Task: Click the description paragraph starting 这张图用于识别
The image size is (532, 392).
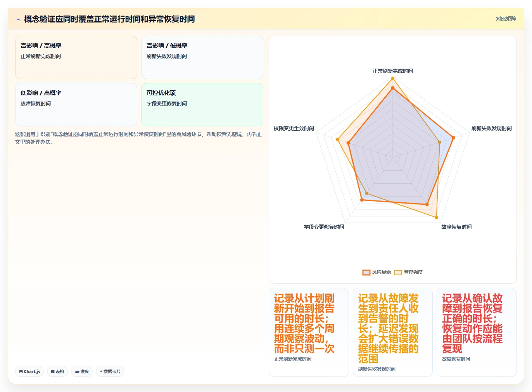Action: coord(139,138)
